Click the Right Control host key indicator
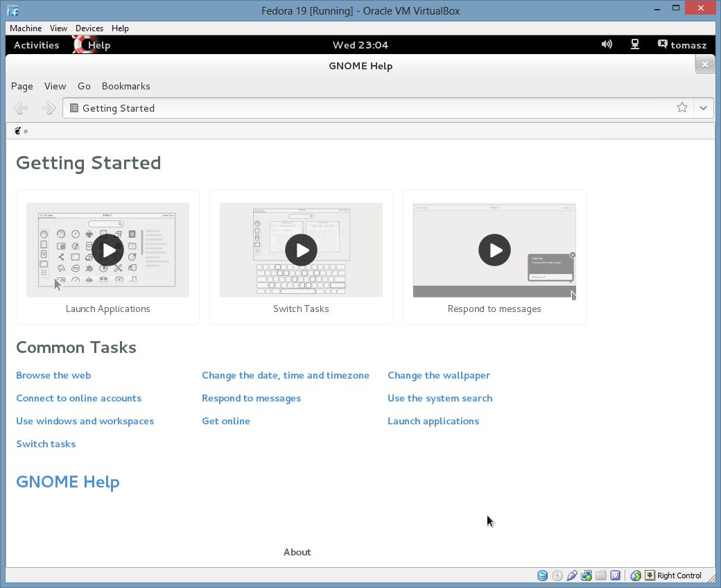The image size is (721, 588). click(x=674, y=576)
